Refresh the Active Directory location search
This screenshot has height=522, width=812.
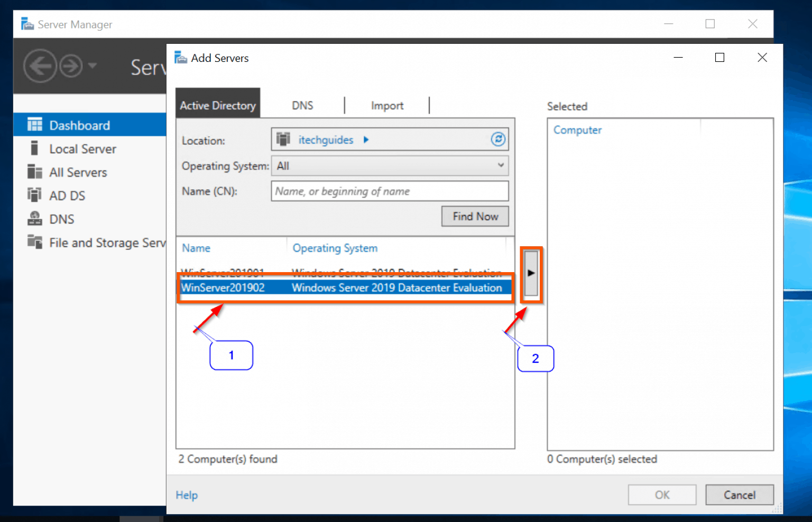point(498,139)
